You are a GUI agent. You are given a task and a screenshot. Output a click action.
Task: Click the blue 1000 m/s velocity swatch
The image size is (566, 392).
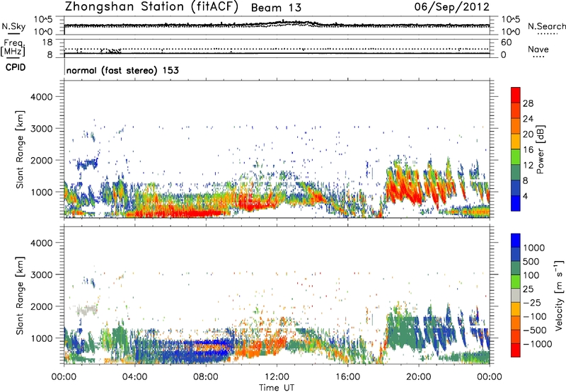click(516, 241)
